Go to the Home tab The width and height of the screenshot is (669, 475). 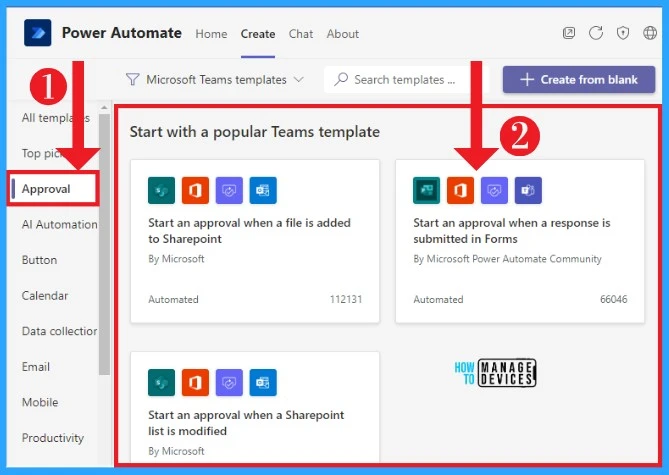pyautogui.click(x=211, y=34)
